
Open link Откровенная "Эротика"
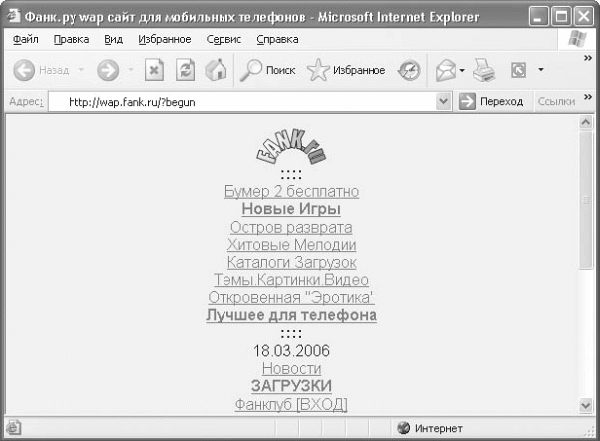(291, 297)
